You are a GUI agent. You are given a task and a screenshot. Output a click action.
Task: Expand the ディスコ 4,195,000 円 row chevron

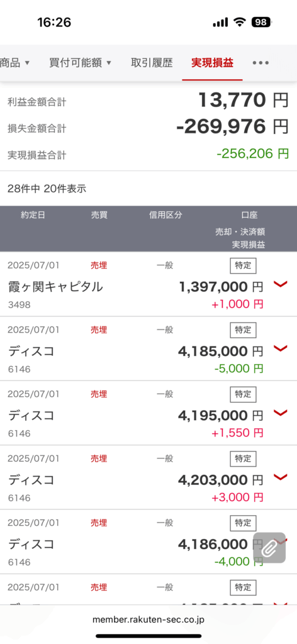click(x=280, y=413)
